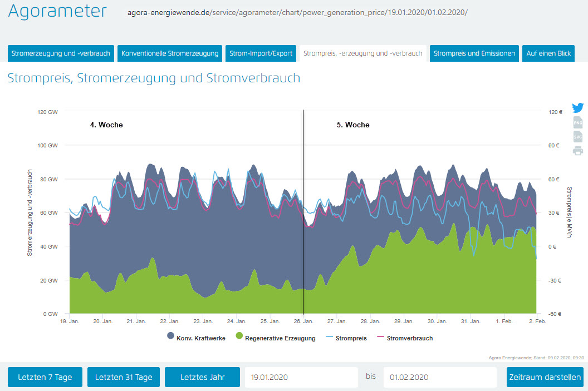The height and width of the screenshot is (391, 588).
Task: Click the Zeitraum darstellen button
Action: click(545, 377)
